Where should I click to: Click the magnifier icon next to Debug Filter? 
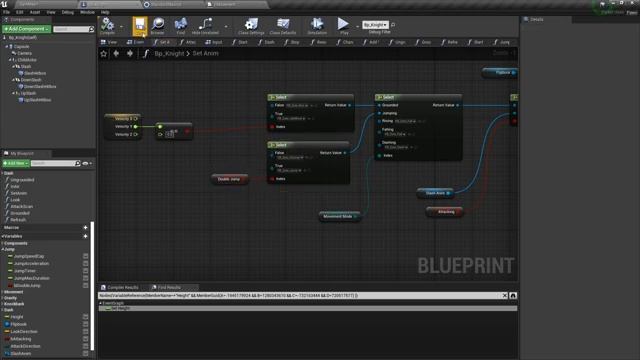(393, 25)
